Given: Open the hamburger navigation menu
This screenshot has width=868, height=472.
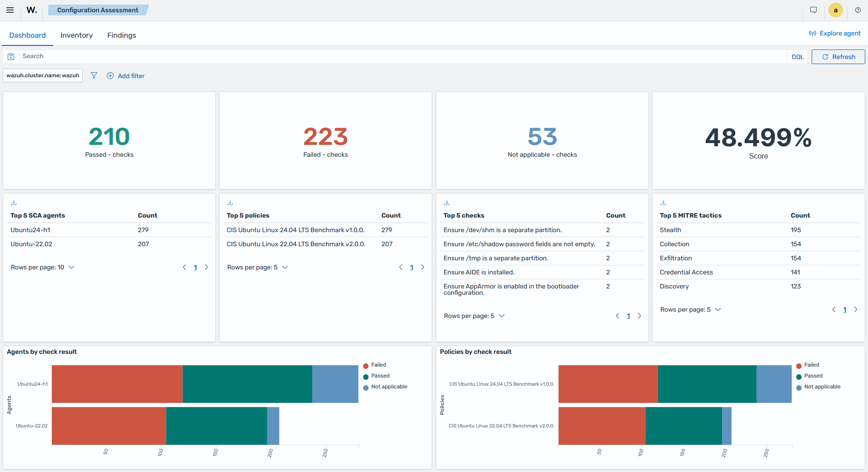Looking at the screenshot, I should (10, 10).
